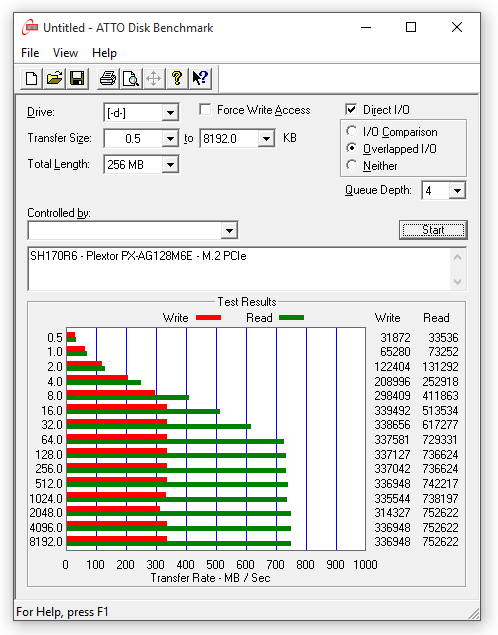
Task: Expand the maximum Transfer Size 8192.0 dropdown
Action: pyautogui.click(x=266, y=139)
